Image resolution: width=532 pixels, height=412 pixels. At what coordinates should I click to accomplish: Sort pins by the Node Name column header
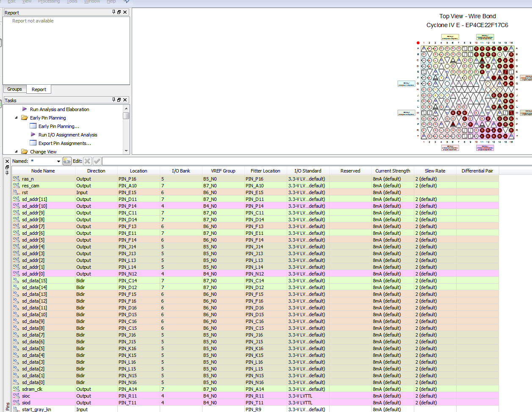click(43, 171)
